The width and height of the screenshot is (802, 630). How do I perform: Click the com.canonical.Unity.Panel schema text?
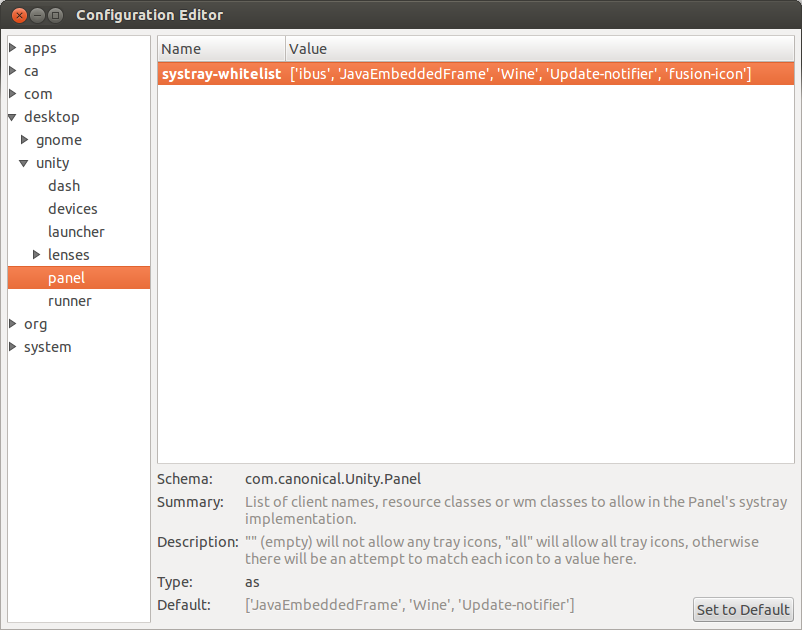point(333,479)
